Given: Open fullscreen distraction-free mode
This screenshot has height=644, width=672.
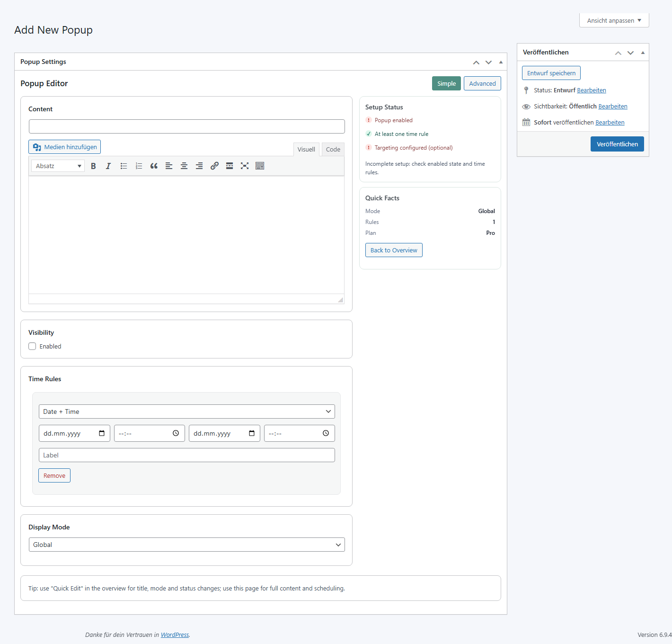Looking at the screenshot, I should (245, 166).
